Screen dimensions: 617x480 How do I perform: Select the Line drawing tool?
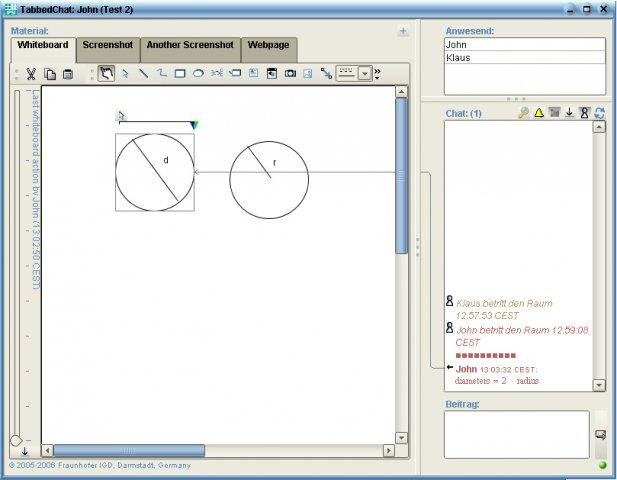tap(143, 73)
